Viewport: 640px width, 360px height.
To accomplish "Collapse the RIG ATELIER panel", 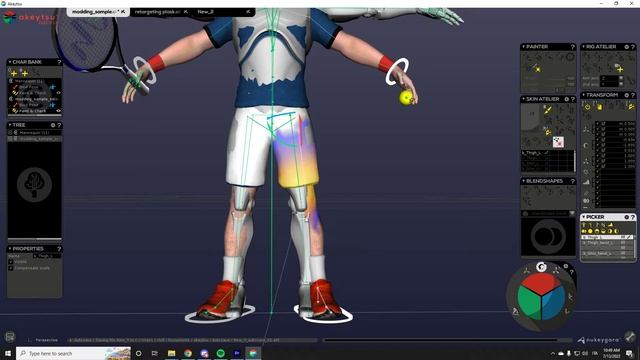I will click(x=584, y=47).
